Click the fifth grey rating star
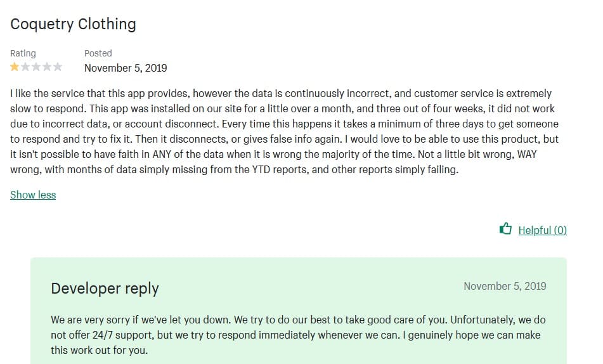The image size is (603, 364). pos(58,67)
